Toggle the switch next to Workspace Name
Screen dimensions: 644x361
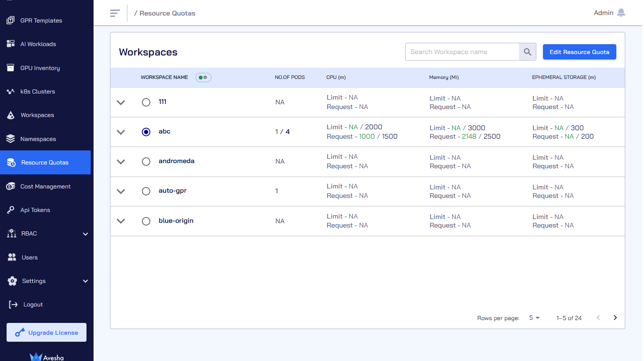(x=204, y=77)
